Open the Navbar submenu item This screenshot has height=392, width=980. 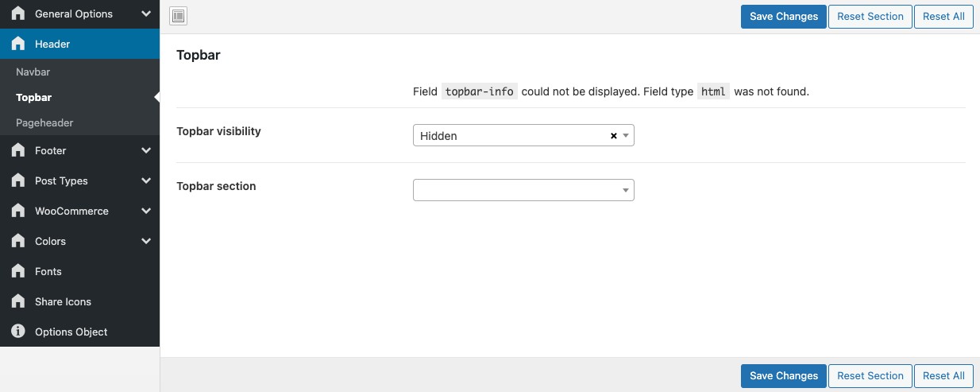click(33, 72)
